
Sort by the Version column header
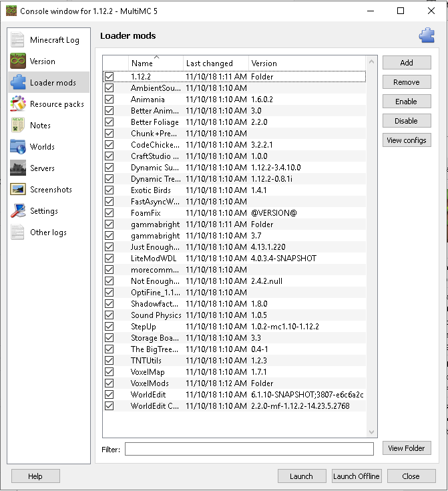[x=307, y=63]
